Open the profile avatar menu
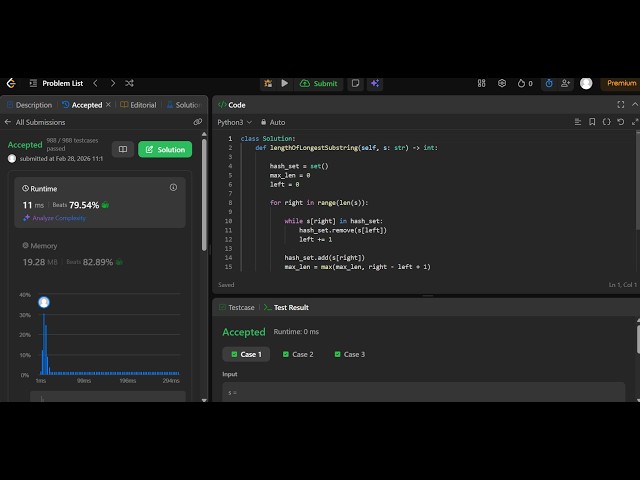Image resolution: width=640 pixels, height=480 pixels. point(586,83)
